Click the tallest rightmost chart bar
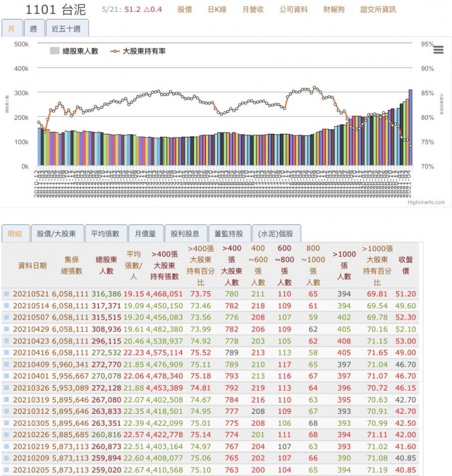The height and width of the screenshot is (476, 452). point(411,127)
